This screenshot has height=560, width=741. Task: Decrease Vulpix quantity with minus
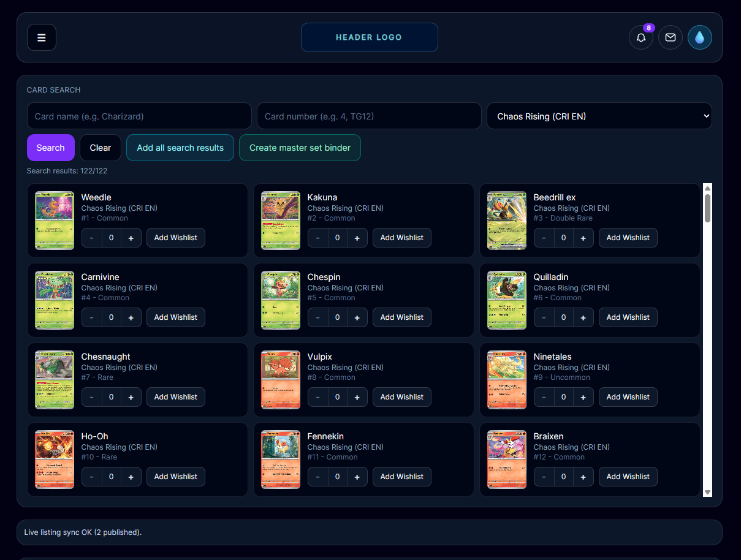coord(318,397)
